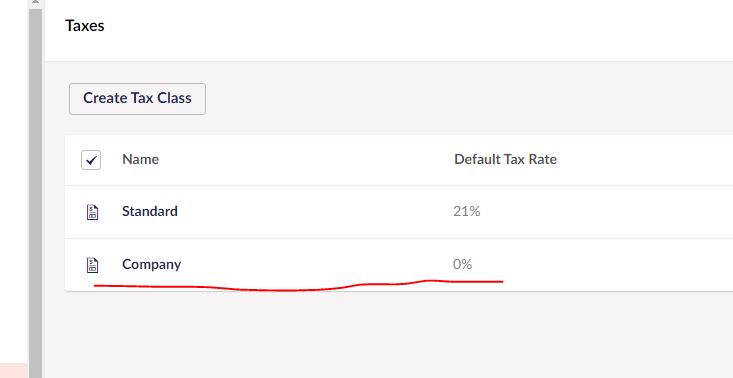Sort by the Name column header

point(140,159)
